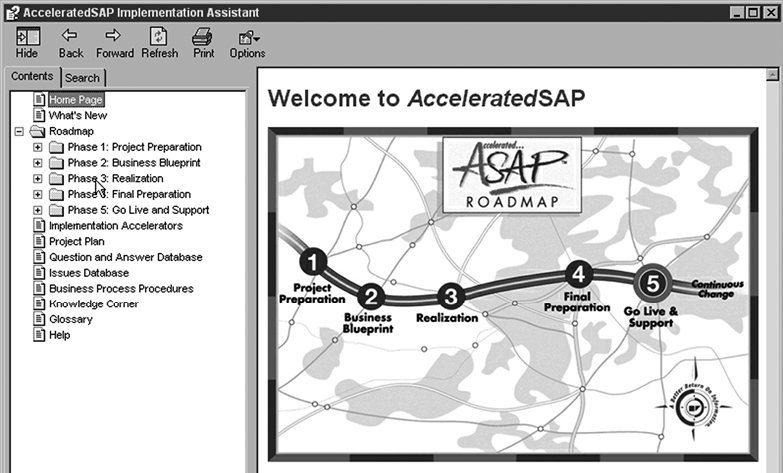783x473 pixels.
Task: Refresh the page with the Refresh icon
Action: click(x=159, y=36)
